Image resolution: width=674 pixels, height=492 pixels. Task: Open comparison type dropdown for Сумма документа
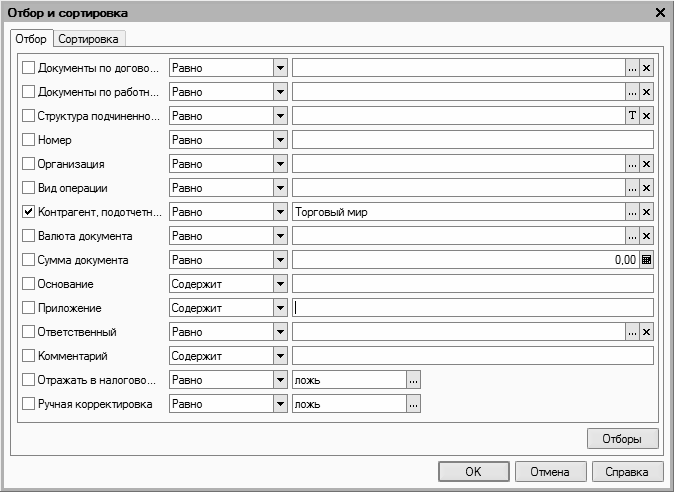281,260
